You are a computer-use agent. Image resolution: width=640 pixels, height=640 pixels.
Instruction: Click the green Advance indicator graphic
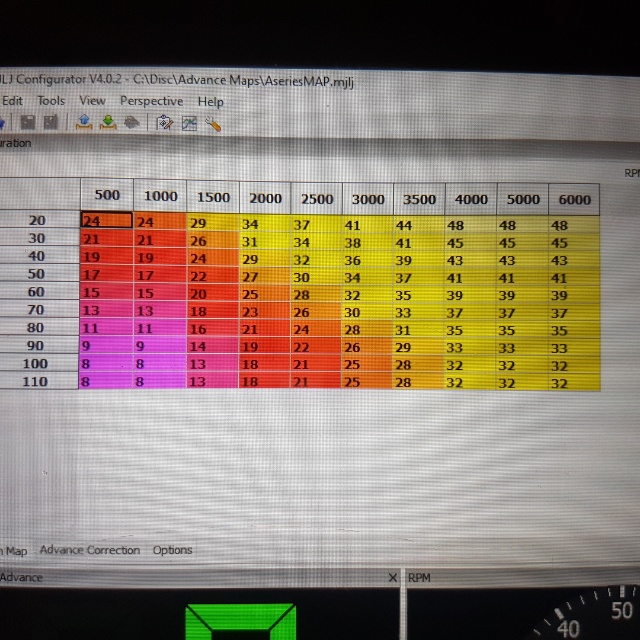point(241,621)
